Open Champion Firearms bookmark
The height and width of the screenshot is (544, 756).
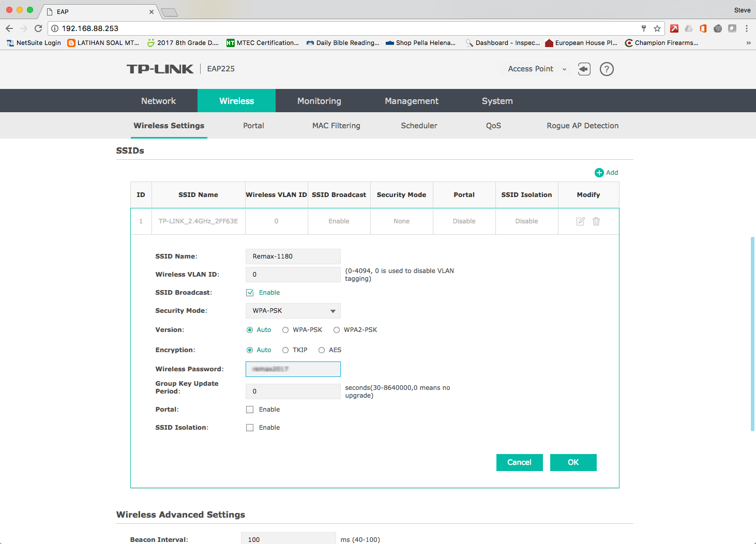point(662,43)
